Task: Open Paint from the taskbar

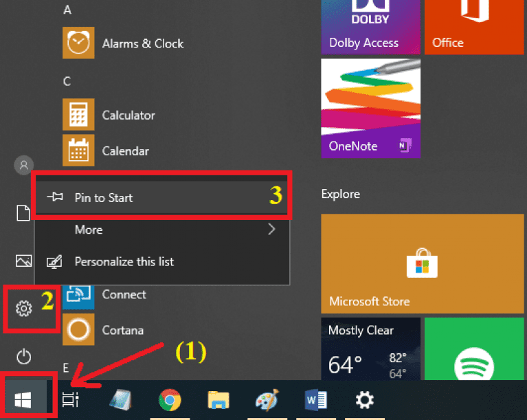Action: coord(267,399)
